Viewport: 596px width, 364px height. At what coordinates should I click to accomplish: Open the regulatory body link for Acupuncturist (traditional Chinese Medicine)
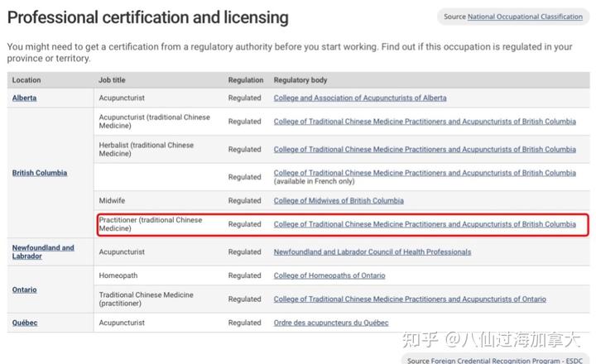click(425, 122)
